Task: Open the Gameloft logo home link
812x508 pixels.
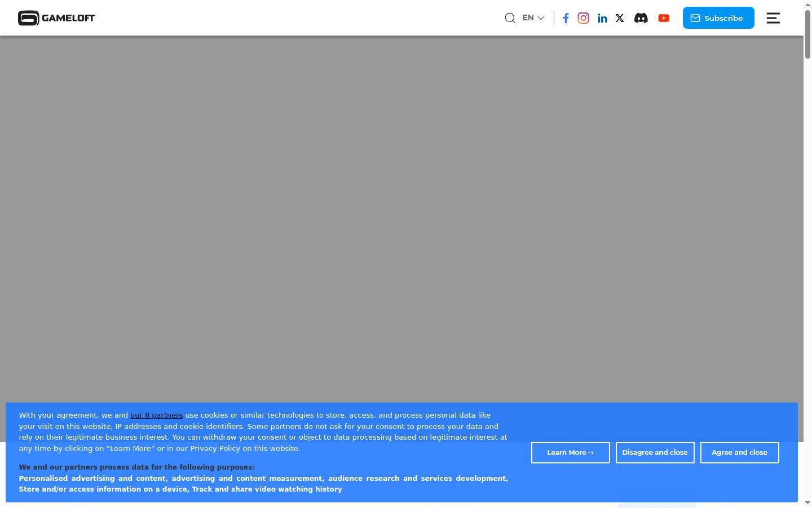Action: point(56,18)
